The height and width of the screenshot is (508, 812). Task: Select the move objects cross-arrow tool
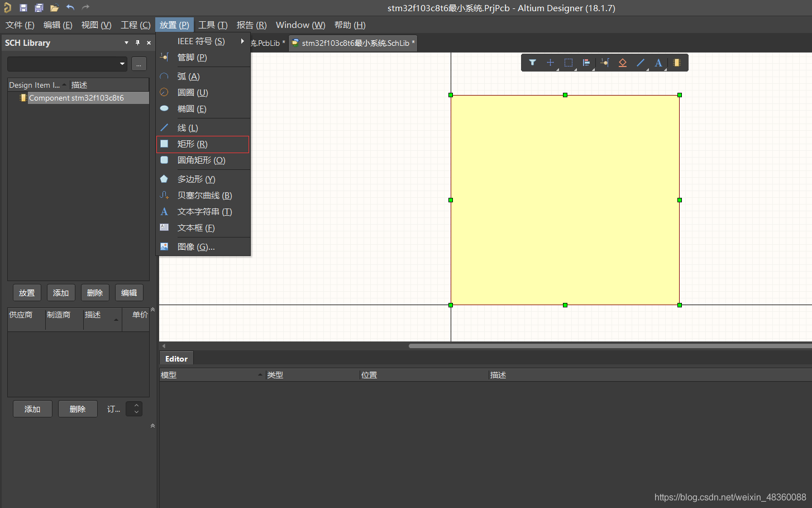coord(550,63)
